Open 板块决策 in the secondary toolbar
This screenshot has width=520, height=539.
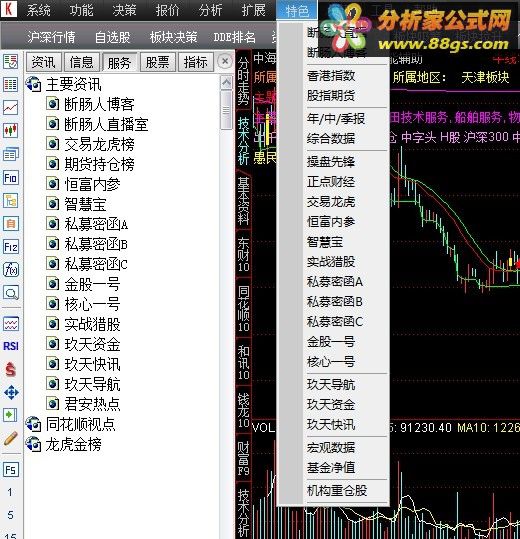tap(174, 37)
